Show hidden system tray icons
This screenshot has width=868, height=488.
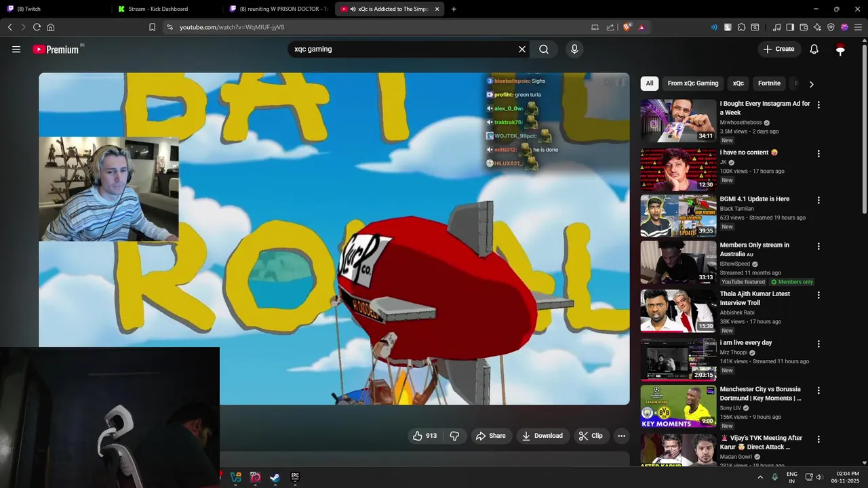pos(759,477)
